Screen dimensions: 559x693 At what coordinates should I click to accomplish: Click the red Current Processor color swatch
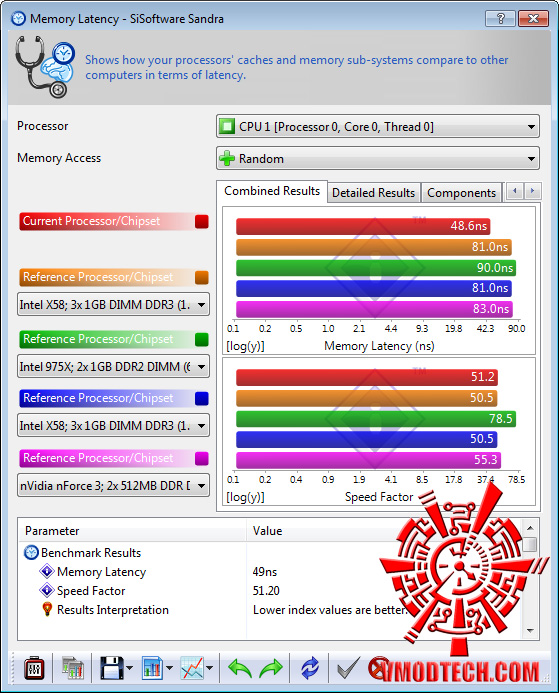(x=202, y=221)
